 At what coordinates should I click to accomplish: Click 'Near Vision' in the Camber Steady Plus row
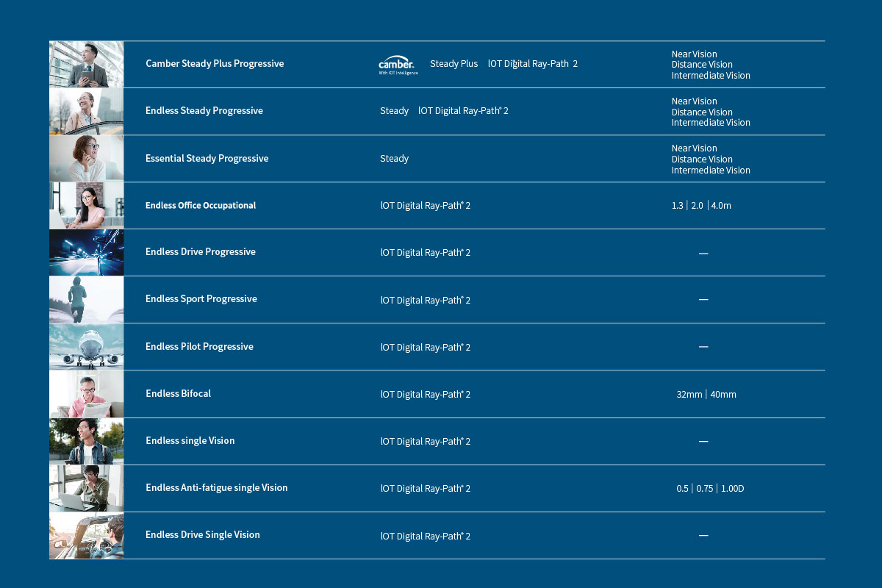pyautogui.click(x=694, y=54)
